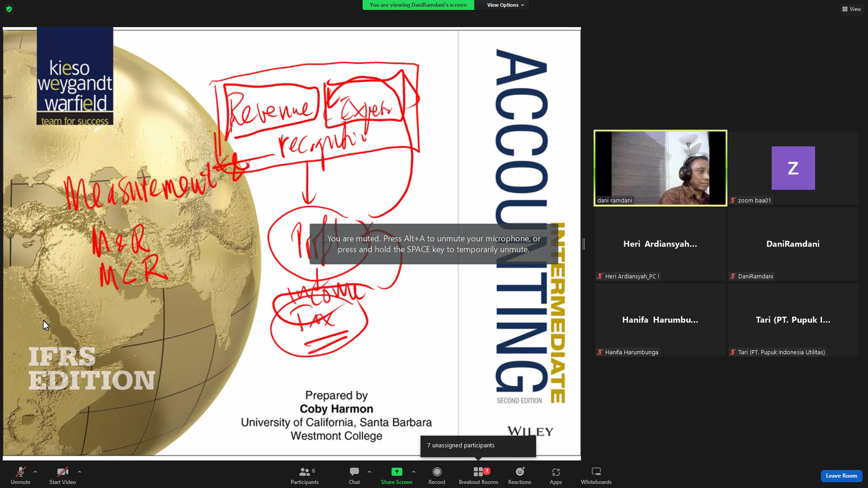Unmute the microphone in the toolbar

(20, 475)
